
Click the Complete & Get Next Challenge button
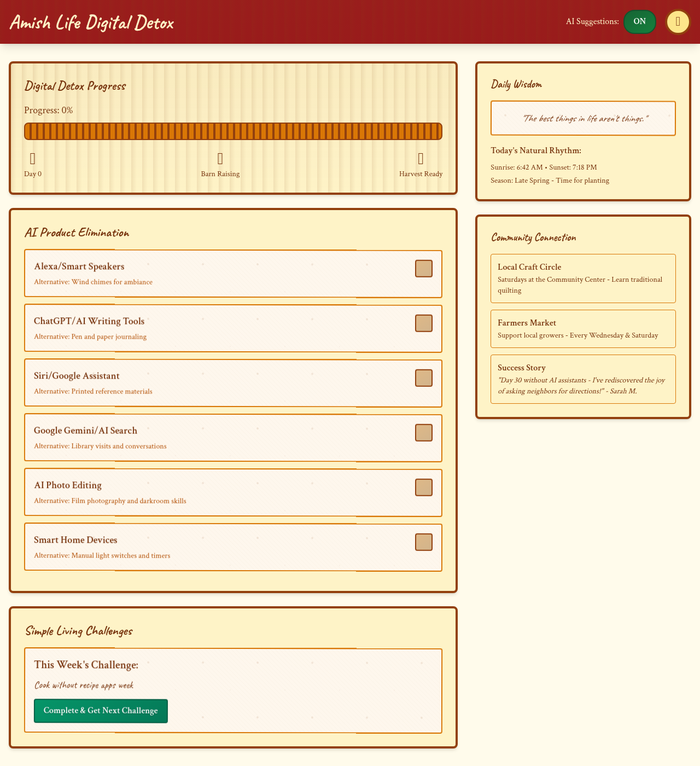click(101, 711)
